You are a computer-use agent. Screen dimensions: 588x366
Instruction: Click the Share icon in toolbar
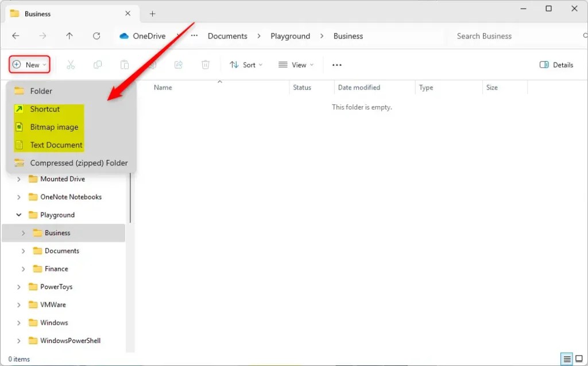179,65
